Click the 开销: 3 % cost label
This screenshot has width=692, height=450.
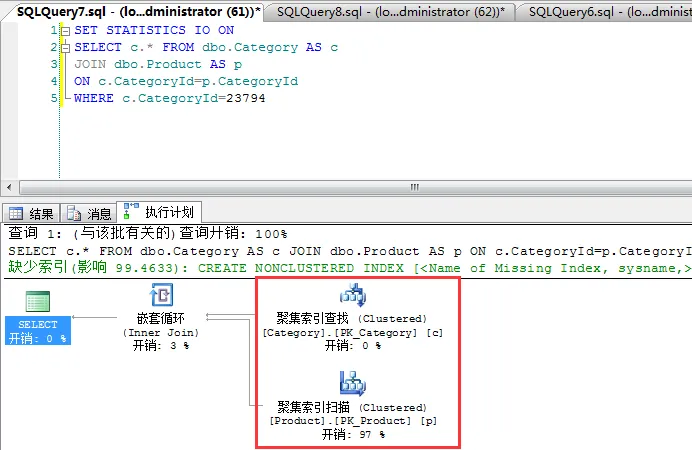(x=161, y=345)
